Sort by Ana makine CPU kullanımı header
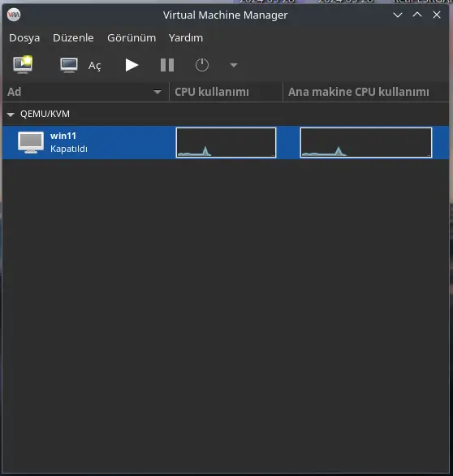453x476 pixels. pos(366,92)
